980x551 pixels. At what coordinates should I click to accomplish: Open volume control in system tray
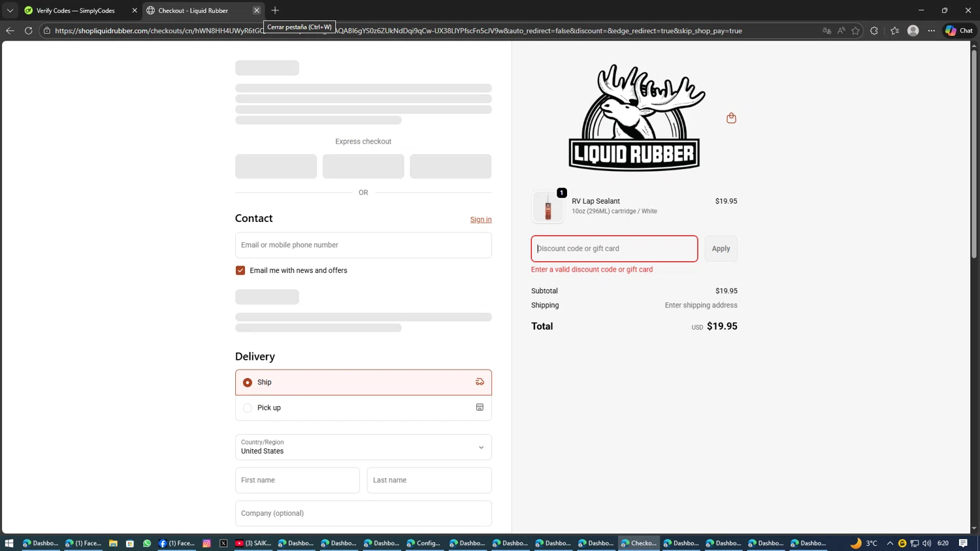click(926, 543)
